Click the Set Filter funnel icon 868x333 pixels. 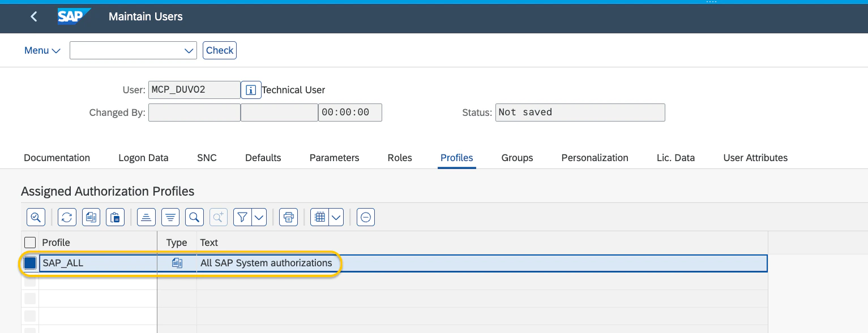point(242,217)
